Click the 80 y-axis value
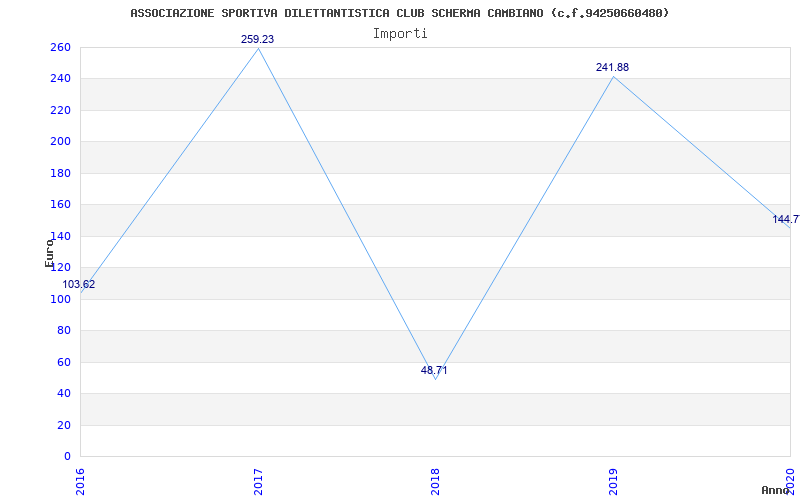The height and width of the screenshot is (500, 800). 63,331
